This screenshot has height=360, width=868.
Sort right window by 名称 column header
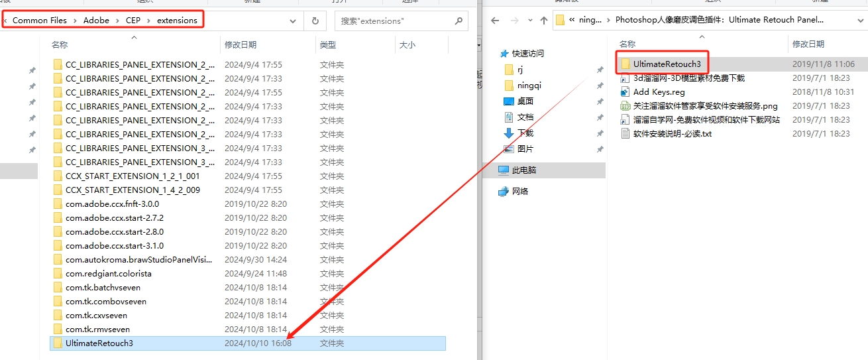tap(627, 44)
